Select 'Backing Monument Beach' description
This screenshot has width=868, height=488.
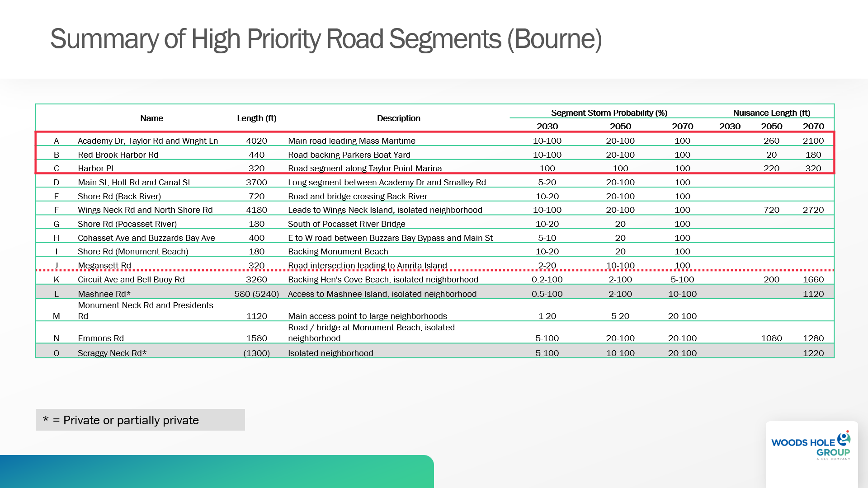[x=338, y=252]
